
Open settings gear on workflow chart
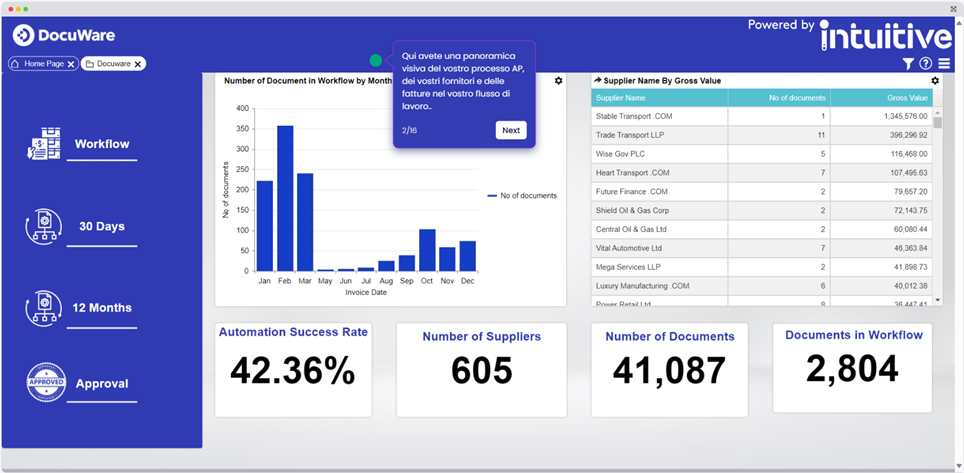[x=558, y=81]
